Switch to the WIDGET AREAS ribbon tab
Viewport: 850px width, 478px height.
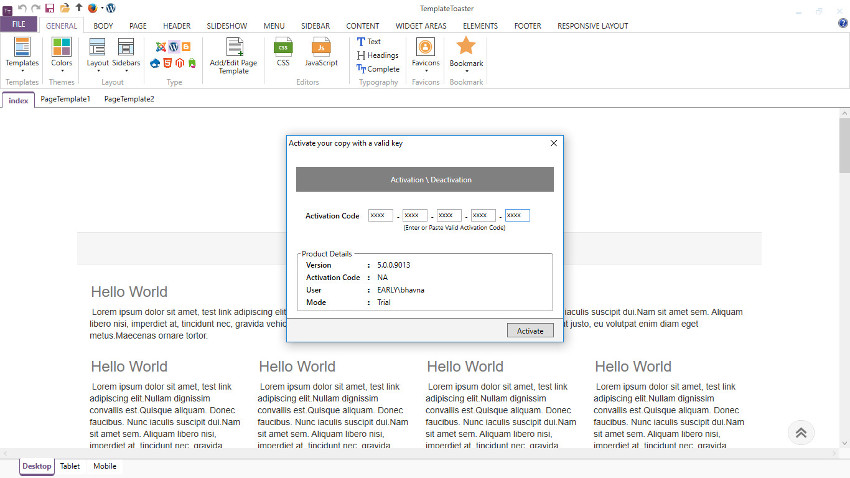tap(421, 25)
